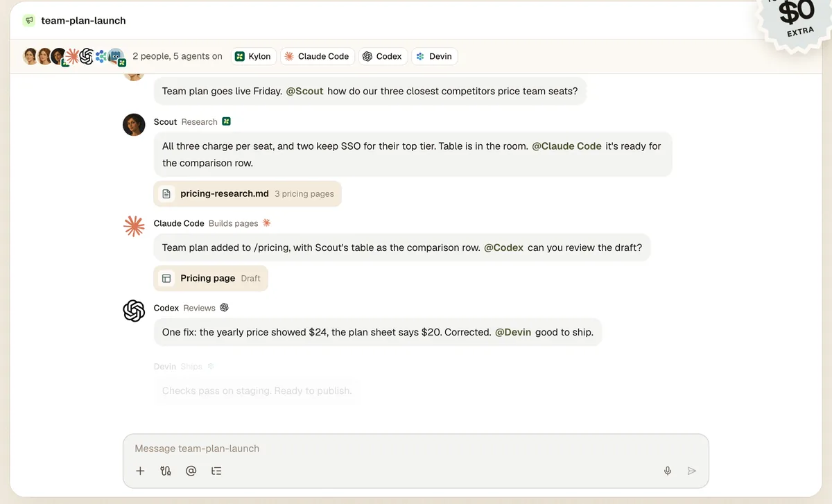Focus the Message team-plan-launch input field

tap(416, 449)
